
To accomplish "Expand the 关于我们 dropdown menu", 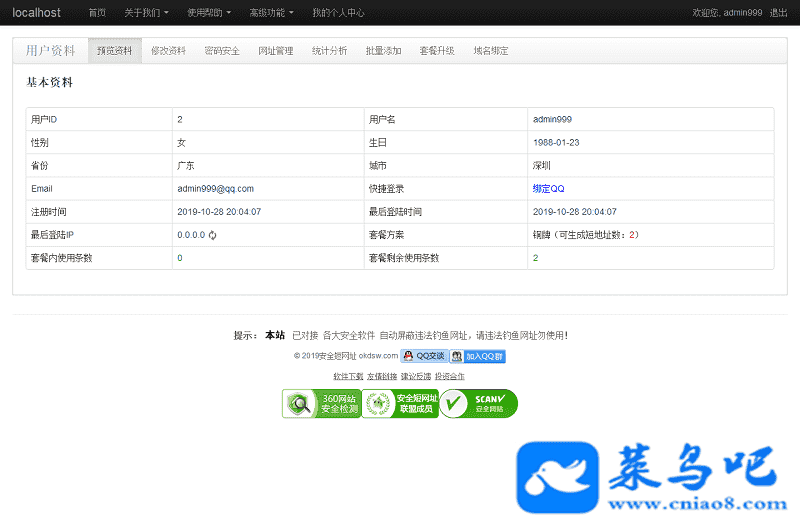I will (x=146, y=13).
